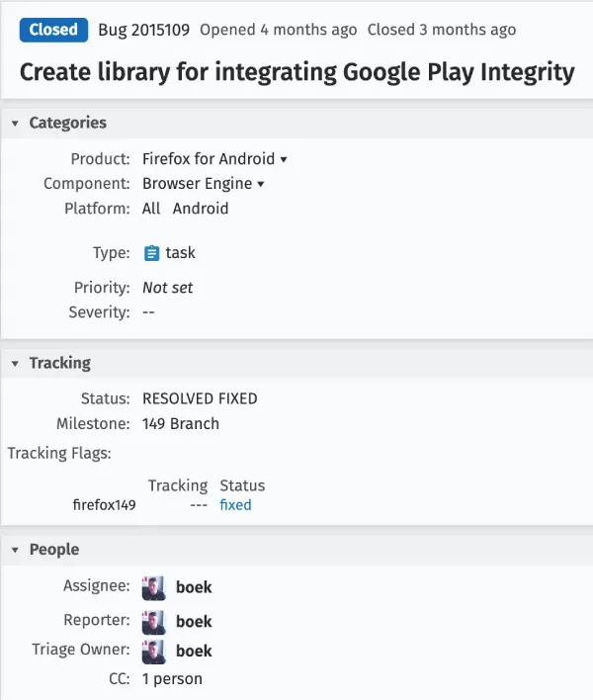Click the Opened 4 months ago timestamp
Viewport: 593px width, 700px height.
(x=279, y=30)
